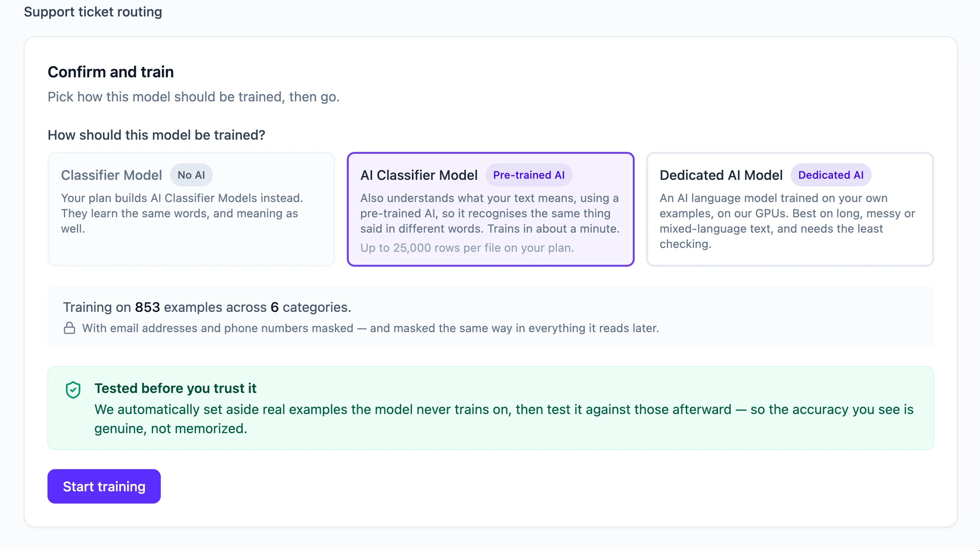This screenshot has height=551, width=980.
Task: Click 'We automatically set aside real examples' text
Action: pyautogui.click(x=504, y=419)
